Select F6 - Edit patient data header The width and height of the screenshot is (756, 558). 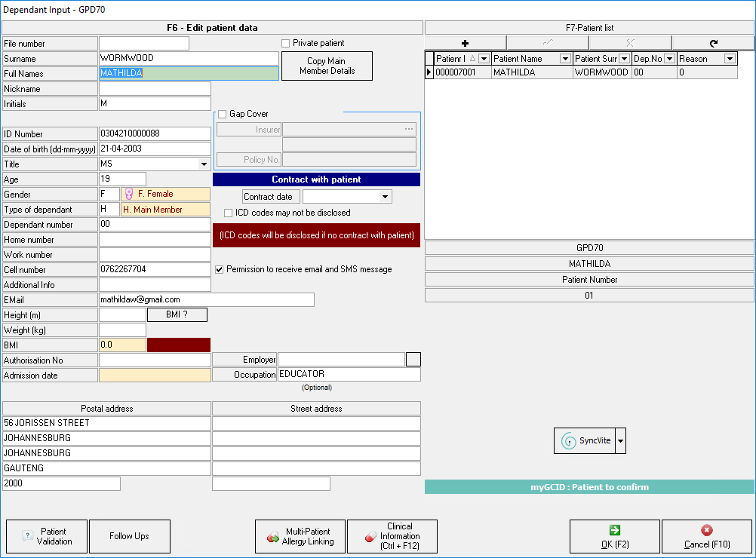click(x=212, y=28)
